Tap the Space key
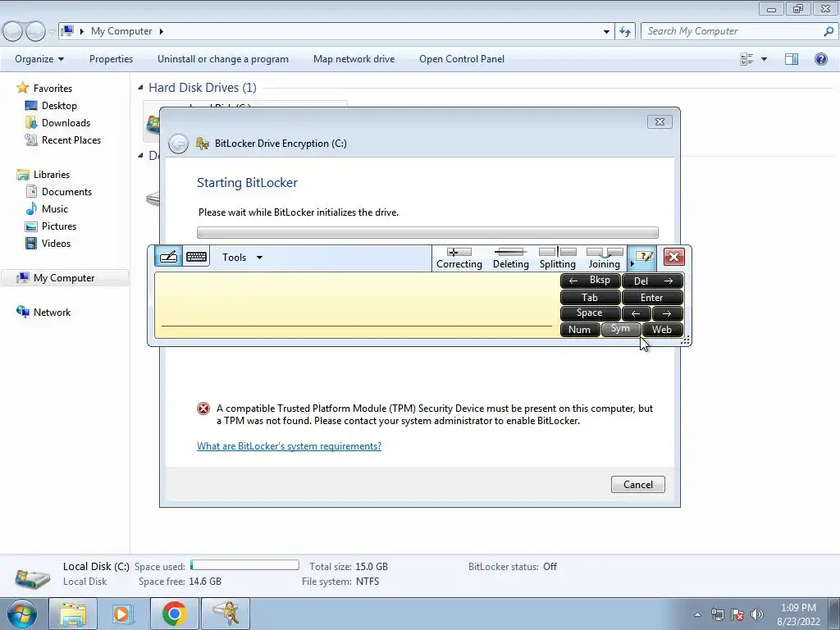 pyautogui.click(x=590, y=313)
